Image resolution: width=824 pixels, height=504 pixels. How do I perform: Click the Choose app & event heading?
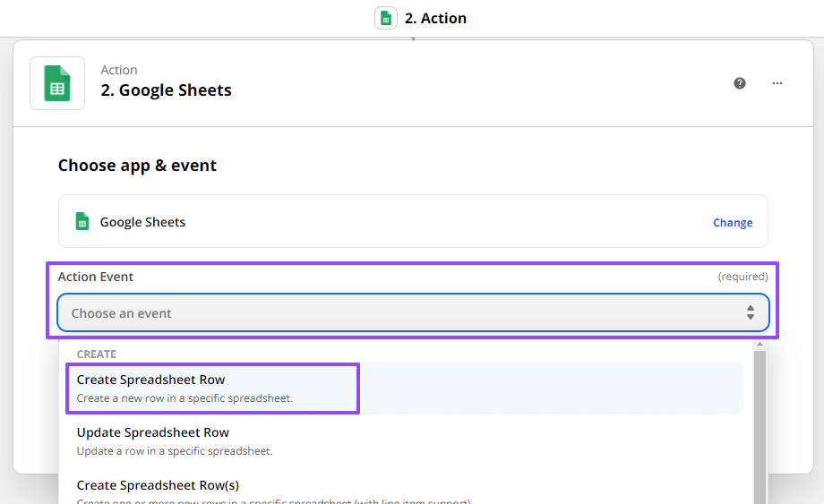tap(137, 166)
